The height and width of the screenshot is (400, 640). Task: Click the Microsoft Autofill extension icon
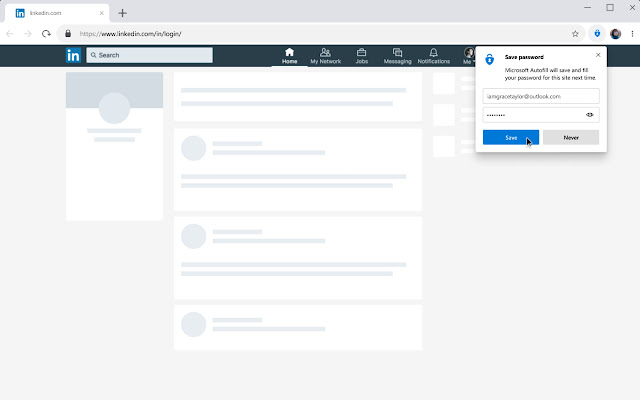click(597, 33)
